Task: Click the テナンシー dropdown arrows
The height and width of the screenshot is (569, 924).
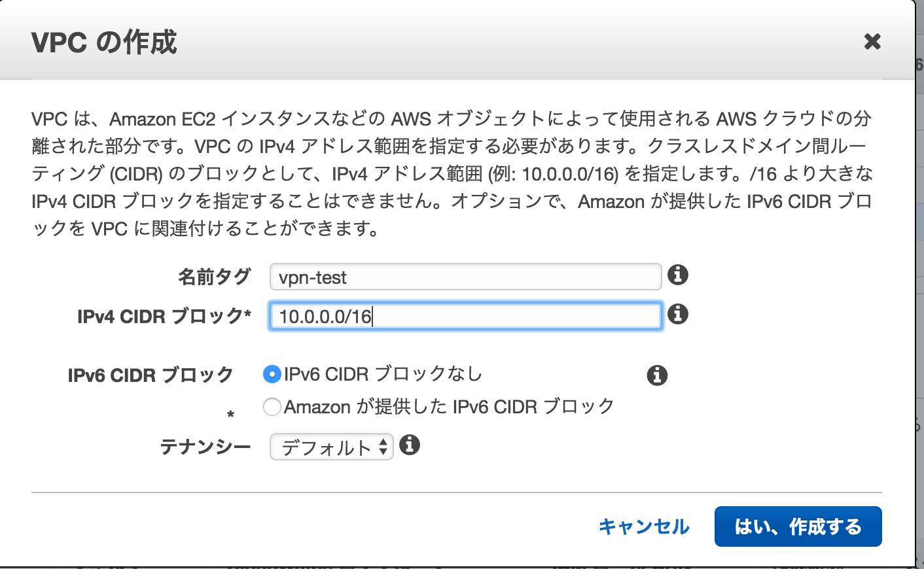Action: (383, 447)
